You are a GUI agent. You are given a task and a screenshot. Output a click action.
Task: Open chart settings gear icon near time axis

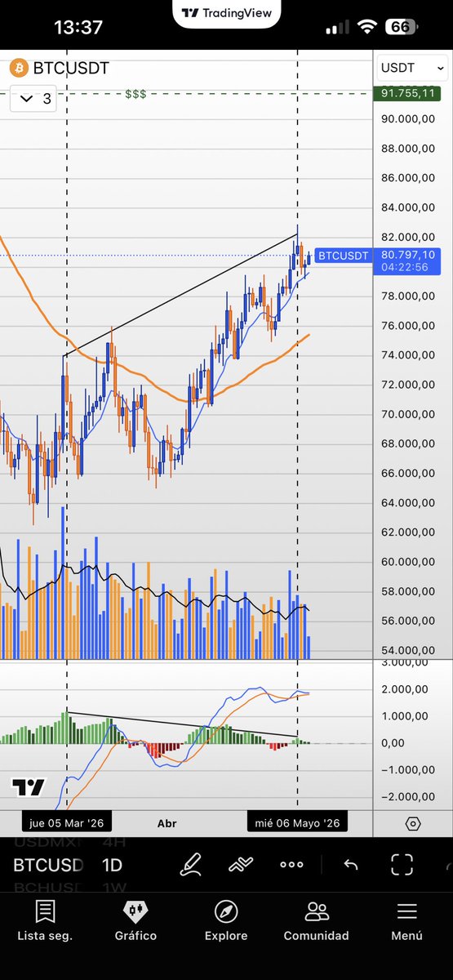[x=413, y=823]
